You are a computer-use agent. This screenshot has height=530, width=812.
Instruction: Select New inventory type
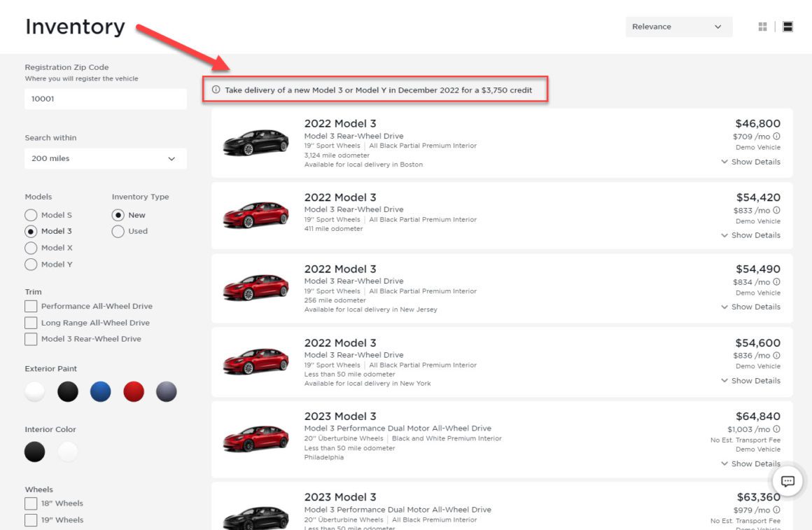pos(118,215)
